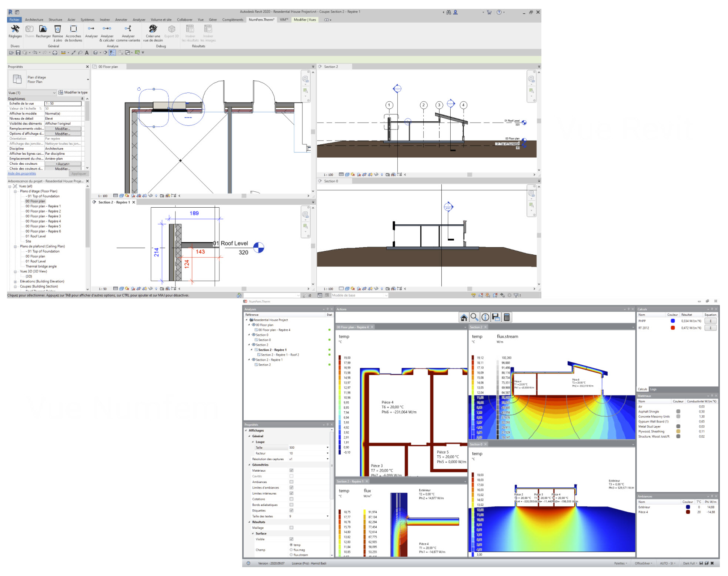Screen dimensions: 728x576
Task: Click the home icon in NumFem Actions panel
Action: (x=464, y=317)
